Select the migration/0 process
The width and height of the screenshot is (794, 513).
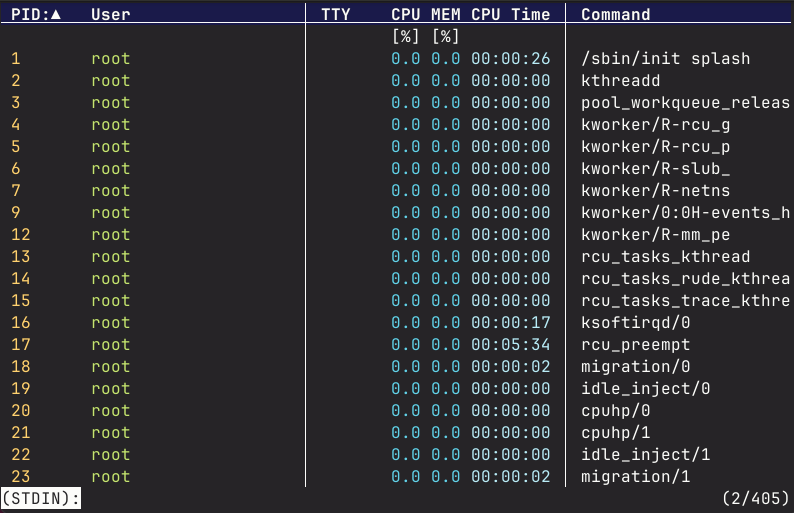click(x=635, y=367)
